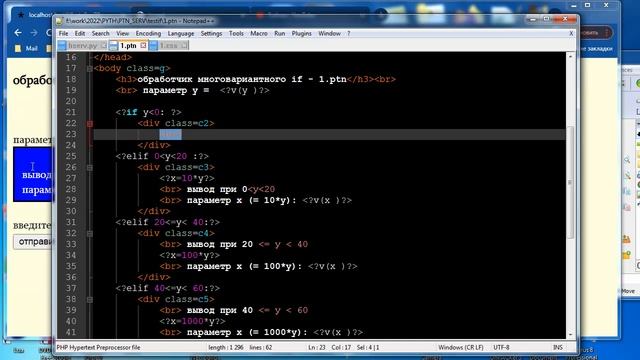Click the '</head>' tag on line 16
The height and width of the screenshot is (360, 640).
(113, 58)
